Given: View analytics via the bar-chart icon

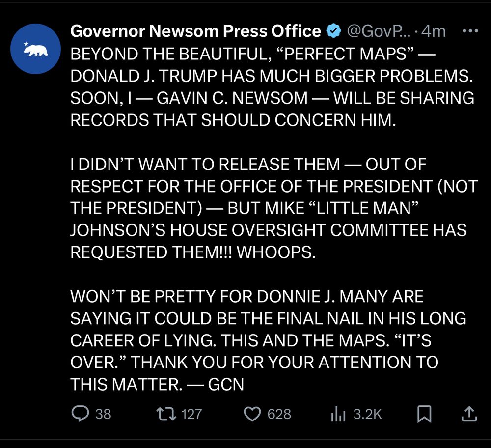Looking at the screenshot, I should click(x=338, y=414).
